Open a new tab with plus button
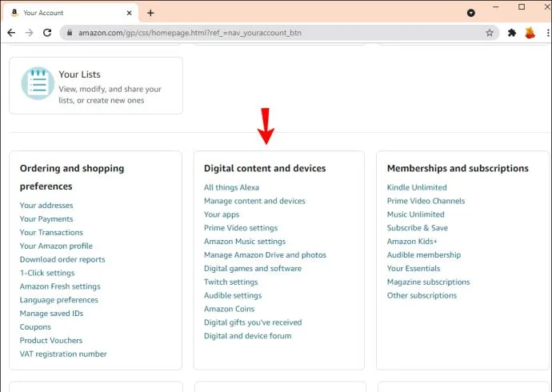The height and width of the screenshot is (392, 552). coord(150,13)
